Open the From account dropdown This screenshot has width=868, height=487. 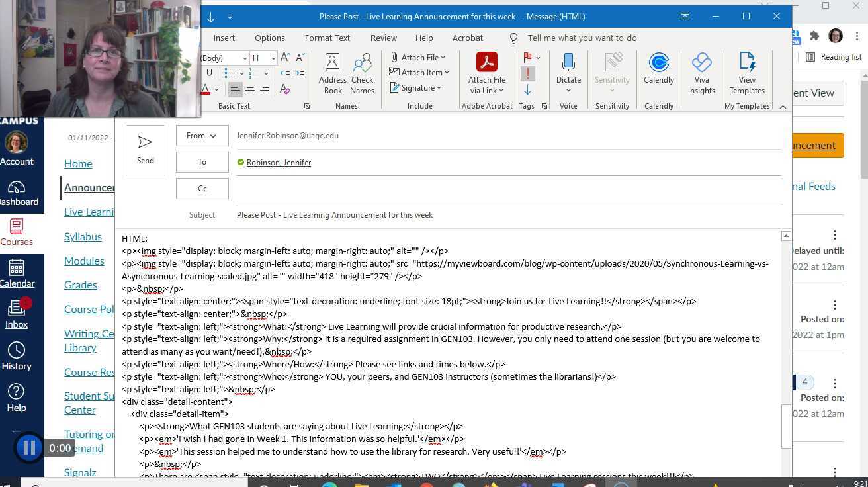pyautogui.click(x=202, y=136)
